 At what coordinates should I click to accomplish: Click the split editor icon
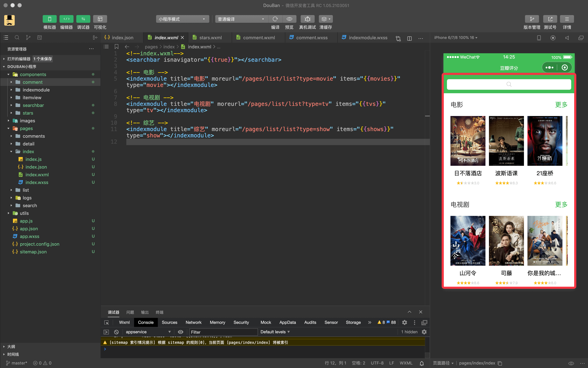pyautogui.click(x=409, y=38)
